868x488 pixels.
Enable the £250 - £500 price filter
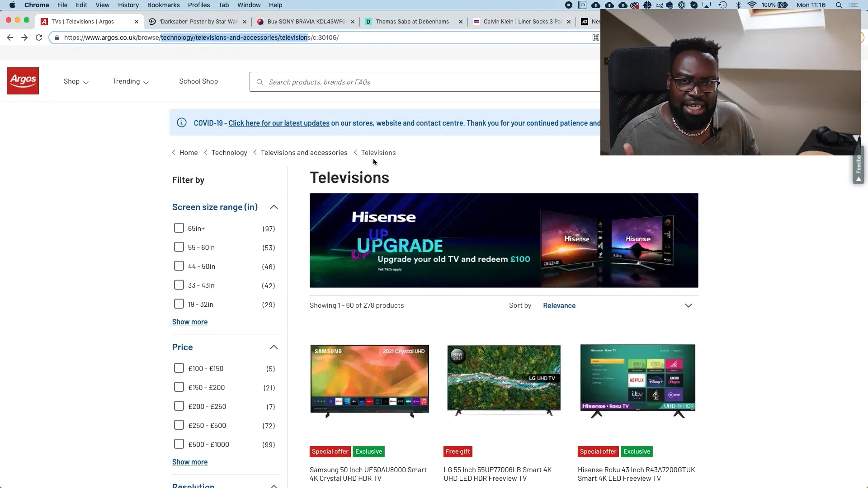pyautogui.click(x=179, y=425)
